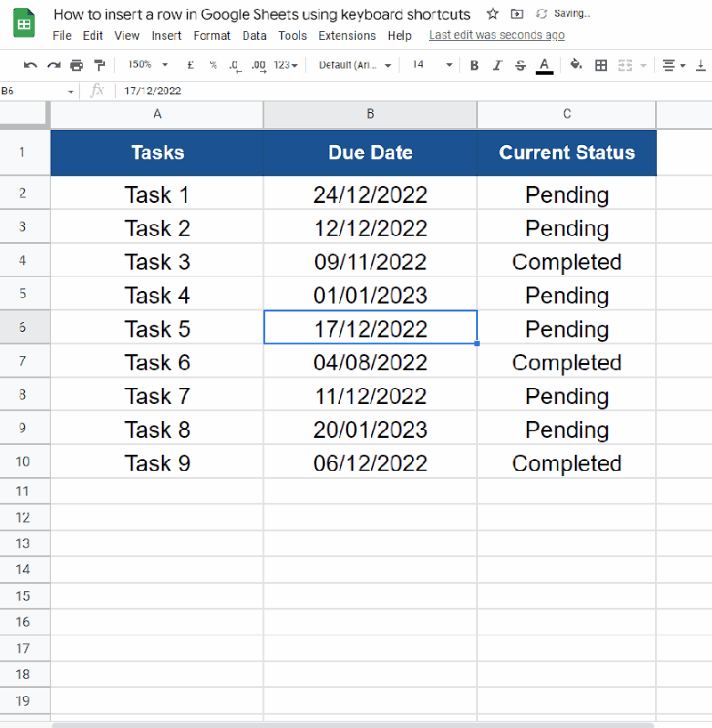Toggle italic formatting
This screenshot has width=712, height=728.
(498, 64)
